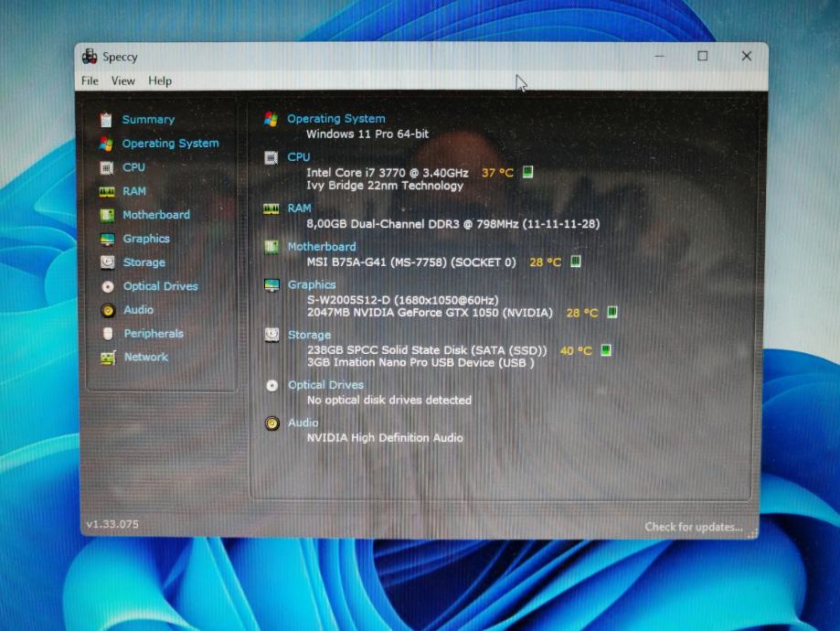
Task: Click the Audio speaker icon in summary pane
Action: 272,423
